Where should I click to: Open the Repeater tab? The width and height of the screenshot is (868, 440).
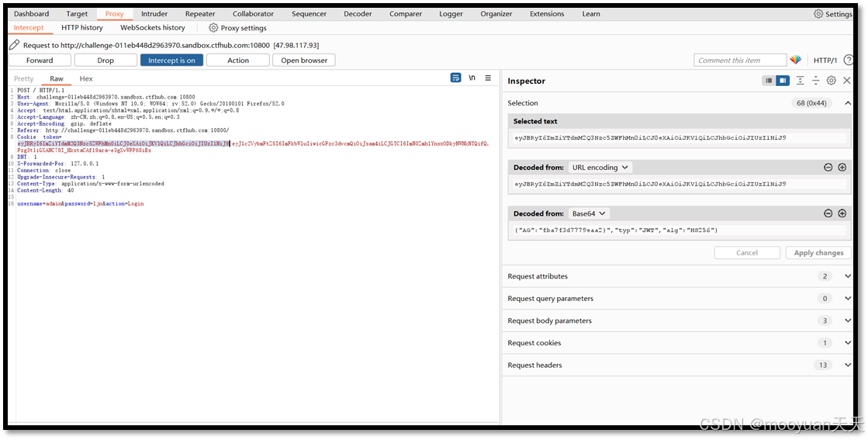200,14
